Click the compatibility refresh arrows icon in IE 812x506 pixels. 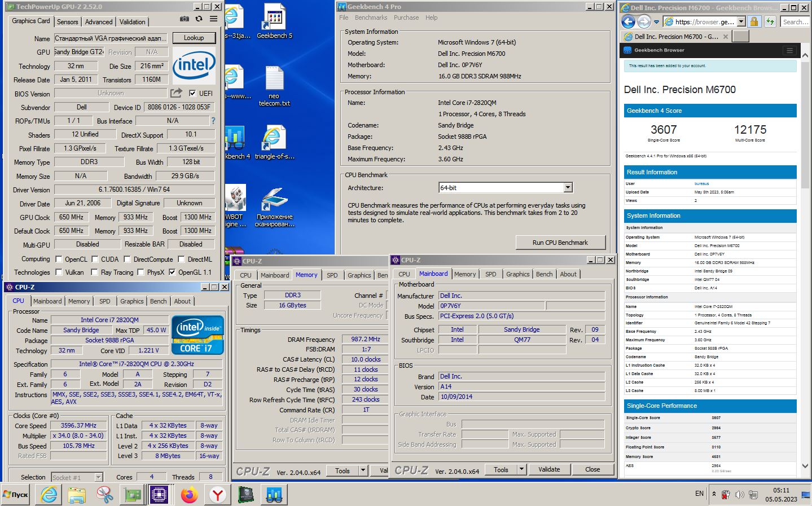[x=770, y=21]
